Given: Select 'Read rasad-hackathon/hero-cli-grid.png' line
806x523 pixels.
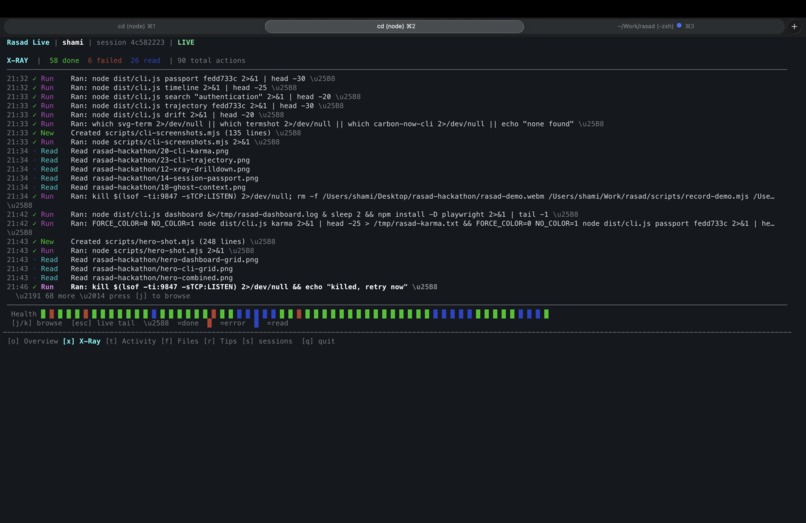Looking at the screenshot, I should tap(120, 269).
